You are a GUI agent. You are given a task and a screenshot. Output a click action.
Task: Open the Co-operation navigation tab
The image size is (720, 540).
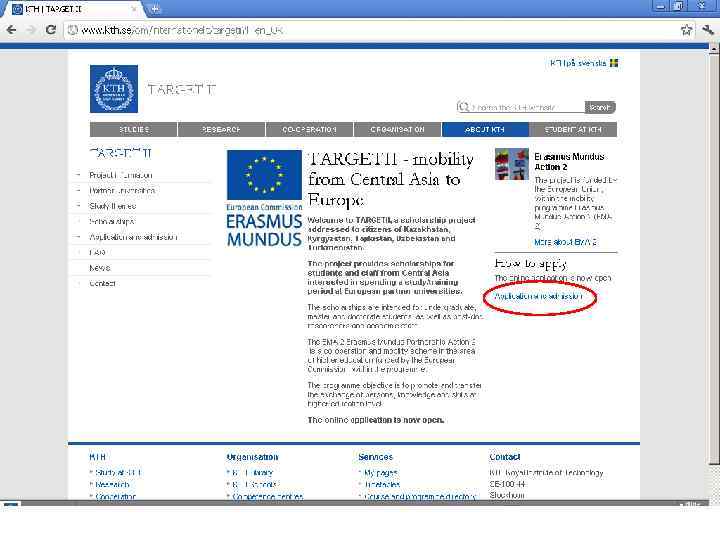pyautogui.click(x=309, y=129)
